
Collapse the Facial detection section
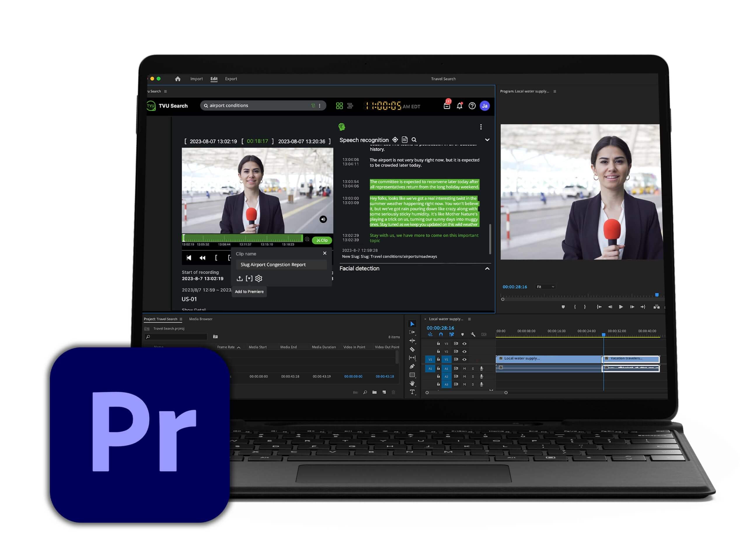[x=487, y=269]
